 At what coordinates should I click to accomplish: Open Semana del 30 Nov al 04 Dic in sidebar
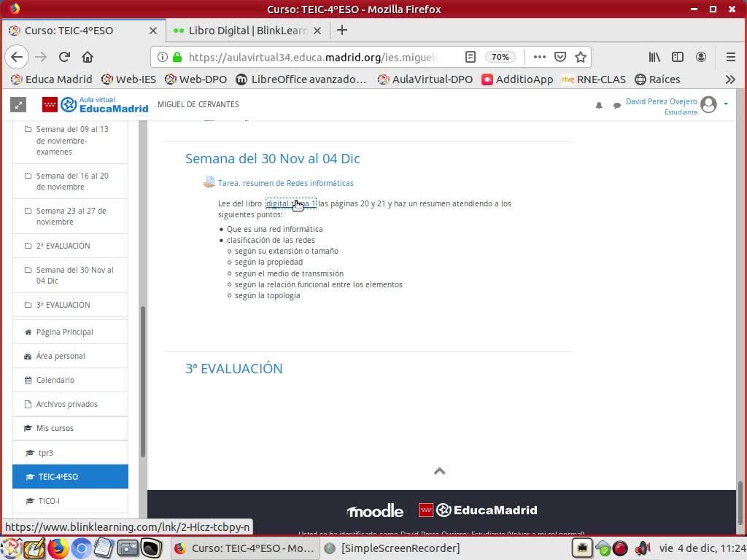coord(71,275)
